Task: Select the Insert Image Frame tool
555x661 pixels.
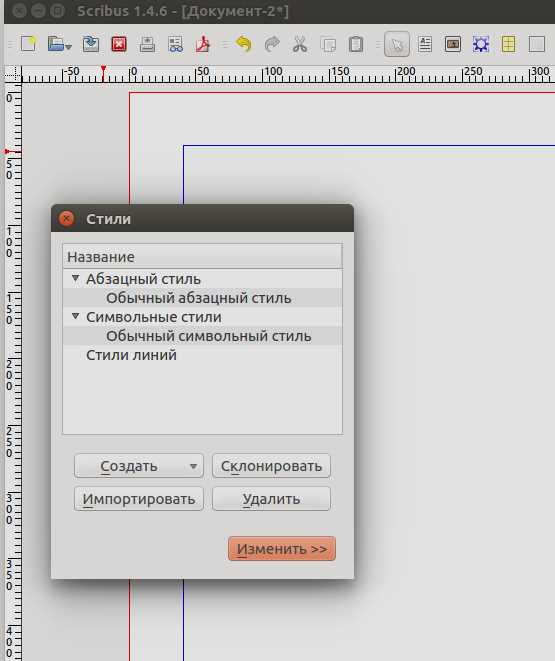Action: click(453, 44)
